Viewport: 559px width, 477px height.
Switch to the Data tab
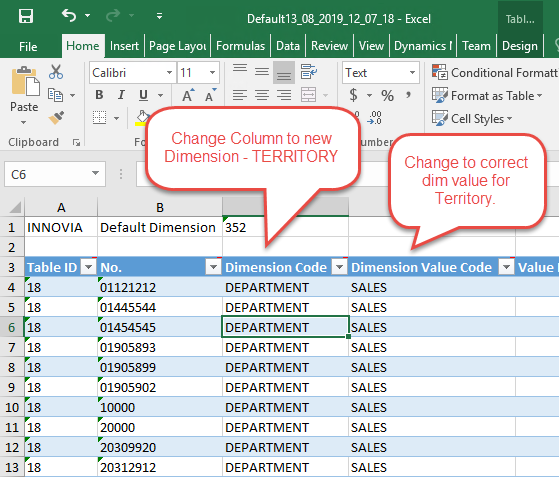pyautogui.click(x=288, y=46)
